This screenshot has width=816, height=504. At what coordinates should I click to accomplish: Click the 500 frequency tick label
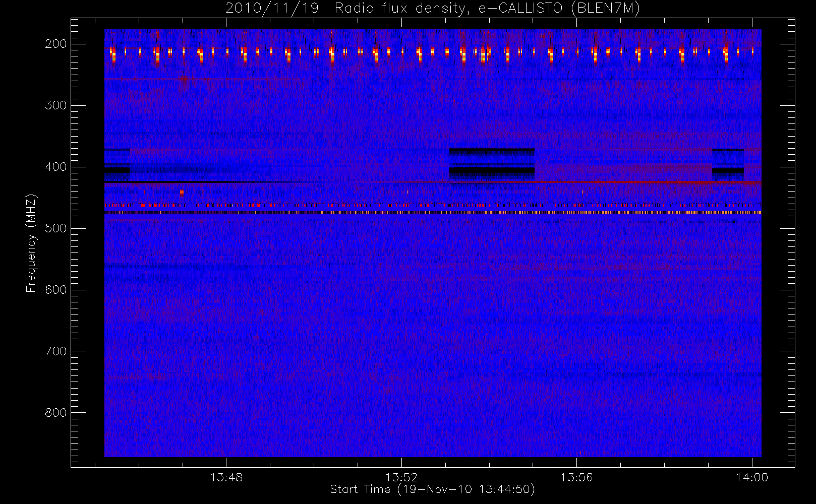coord(56,228)
